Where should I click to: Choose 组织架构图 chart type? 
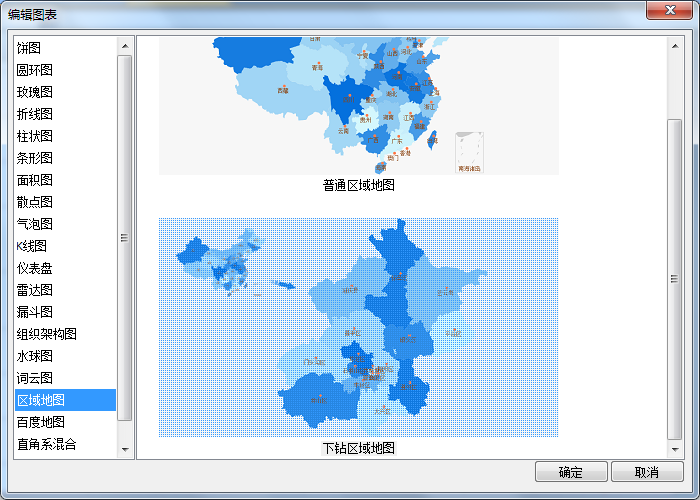[46, 334]
